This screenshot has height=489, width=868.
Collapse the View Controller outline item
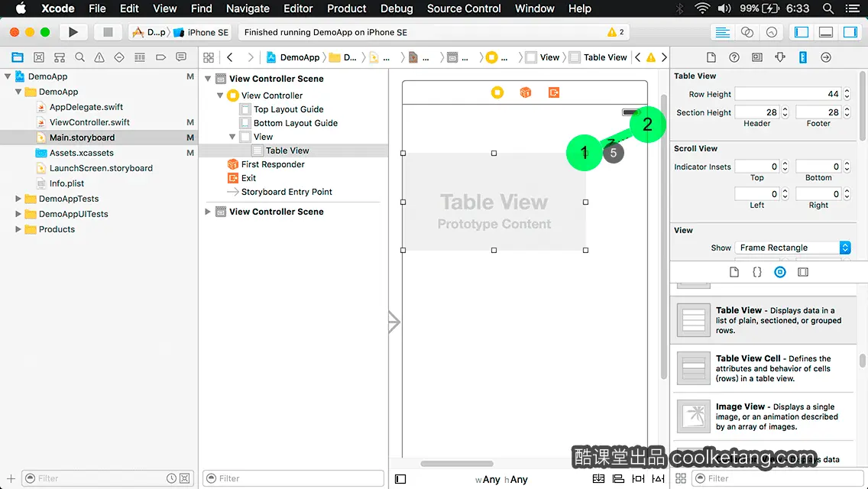[x=220, y=96]
